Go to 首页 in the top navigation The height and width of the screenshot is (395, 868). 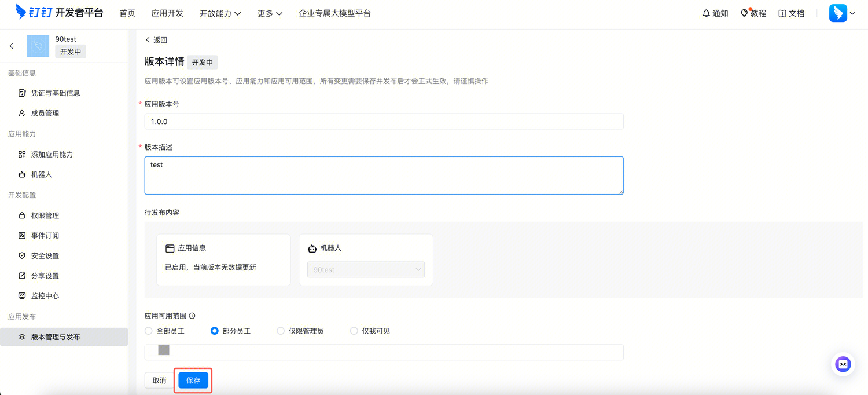click(x=127, y=13)
